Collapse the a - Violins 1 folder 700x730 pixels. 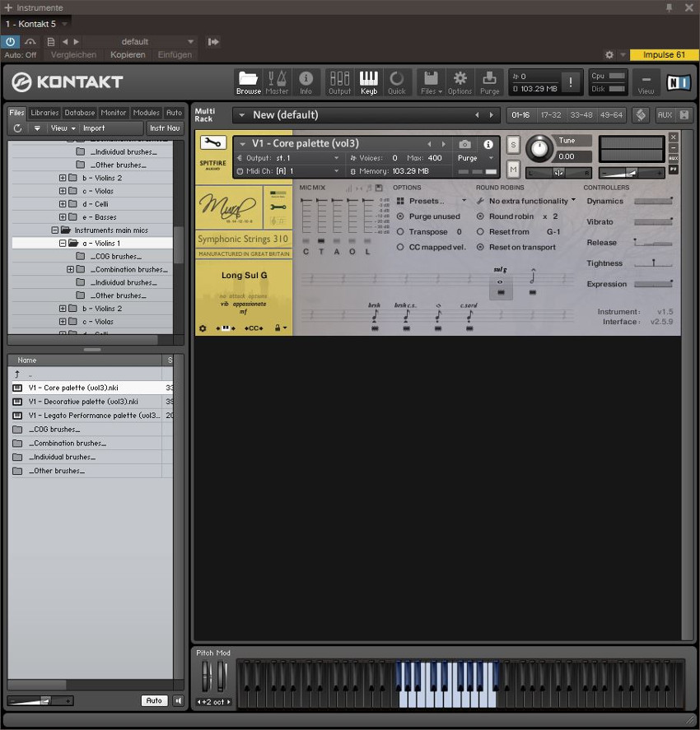63,244
